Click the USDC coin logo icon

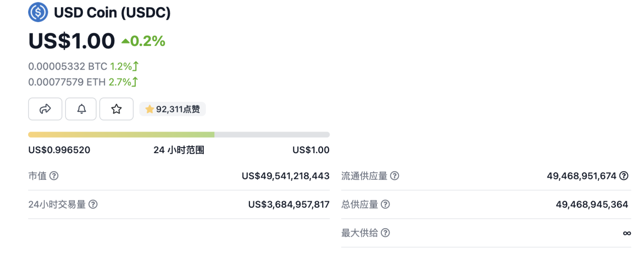38,12
